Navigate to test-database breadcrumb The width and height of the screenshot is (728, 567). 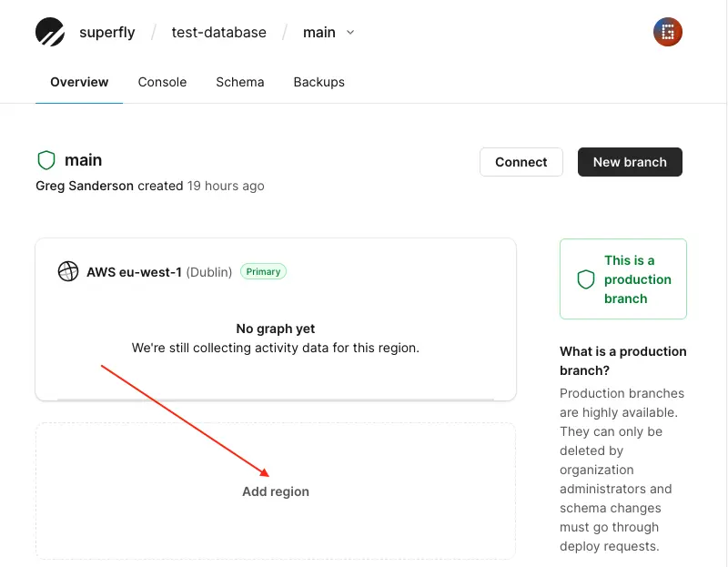tap(219, 33)
